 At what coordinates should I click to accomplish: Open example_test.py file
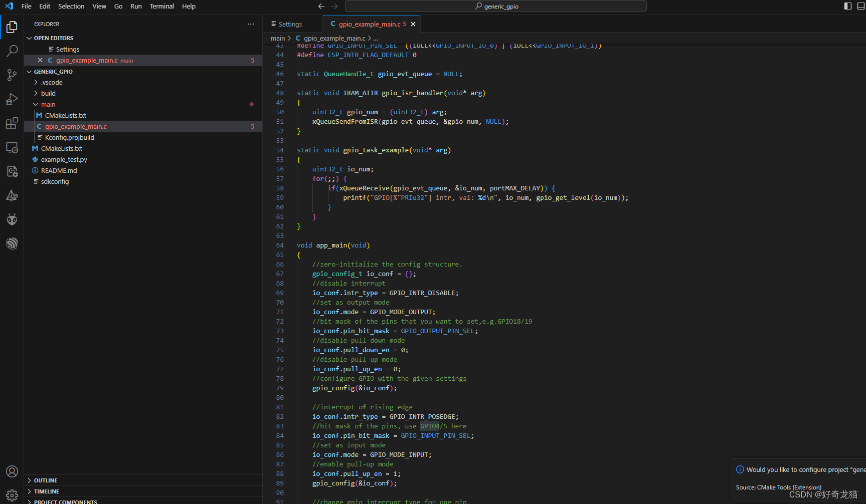(143, 159)
